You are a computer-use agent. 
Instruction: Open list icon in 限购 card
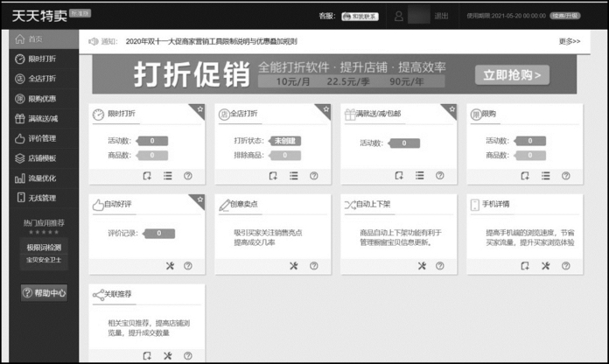(546, 176)
